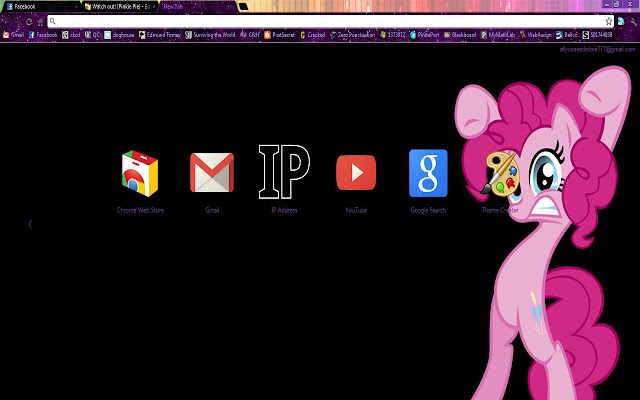Go to the home page icon
Screen dimensions: 640x400
coord(40,22)
